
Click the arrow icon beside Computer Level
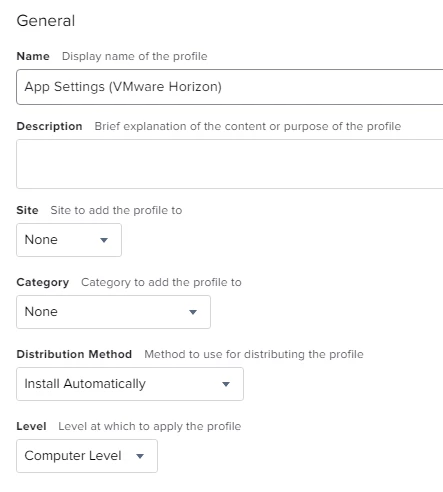(x=140, y=456)
